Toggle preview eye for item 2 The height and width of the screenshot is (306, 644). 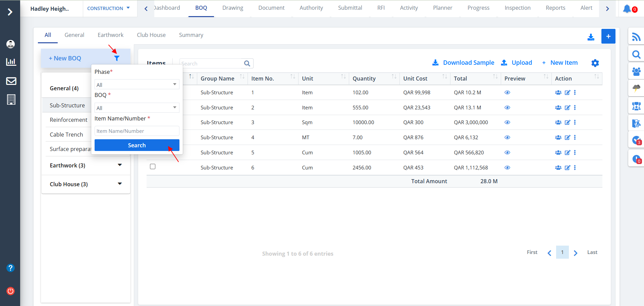point(507,108)
